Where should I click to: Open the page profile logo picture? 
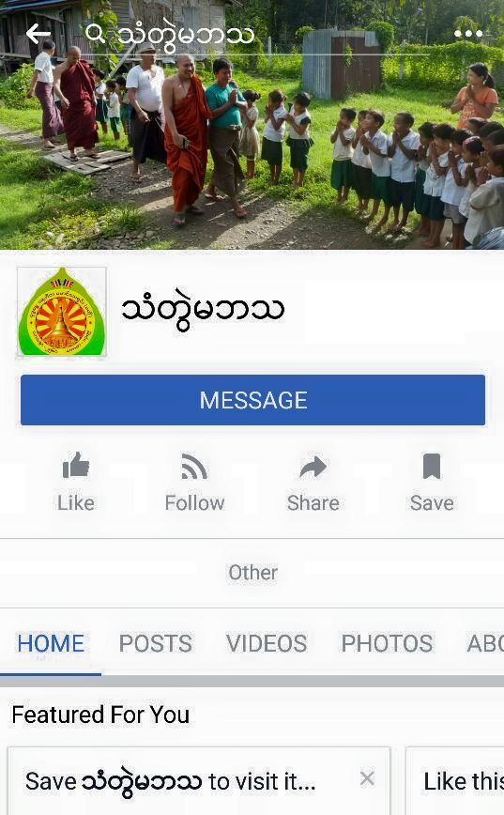62,312
